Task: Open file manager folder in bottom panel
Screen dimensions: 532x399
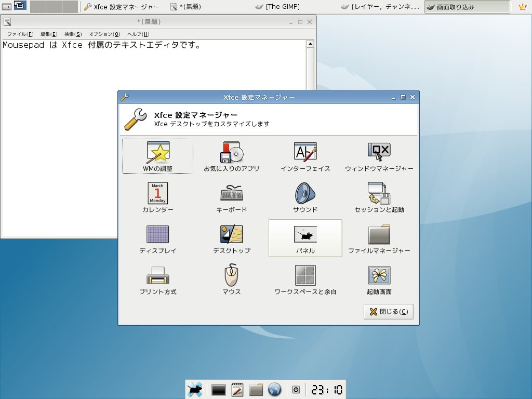Action: 256,390
